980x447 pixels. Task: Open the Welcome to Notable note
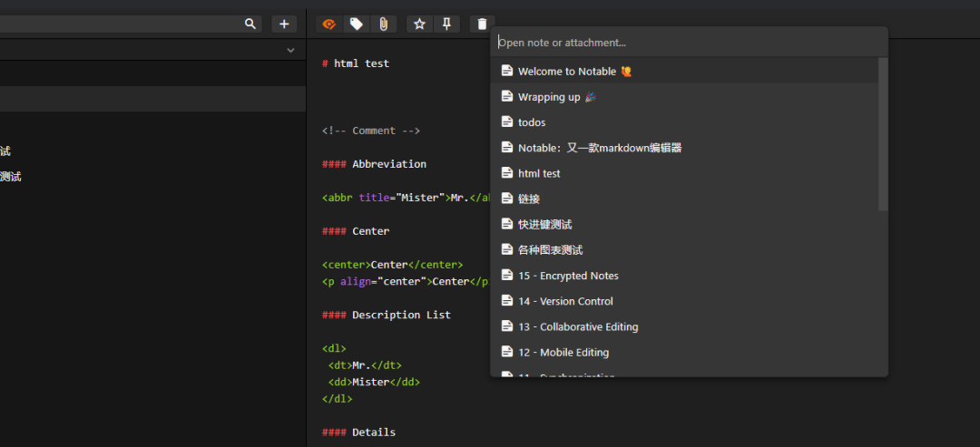(684, 71)
